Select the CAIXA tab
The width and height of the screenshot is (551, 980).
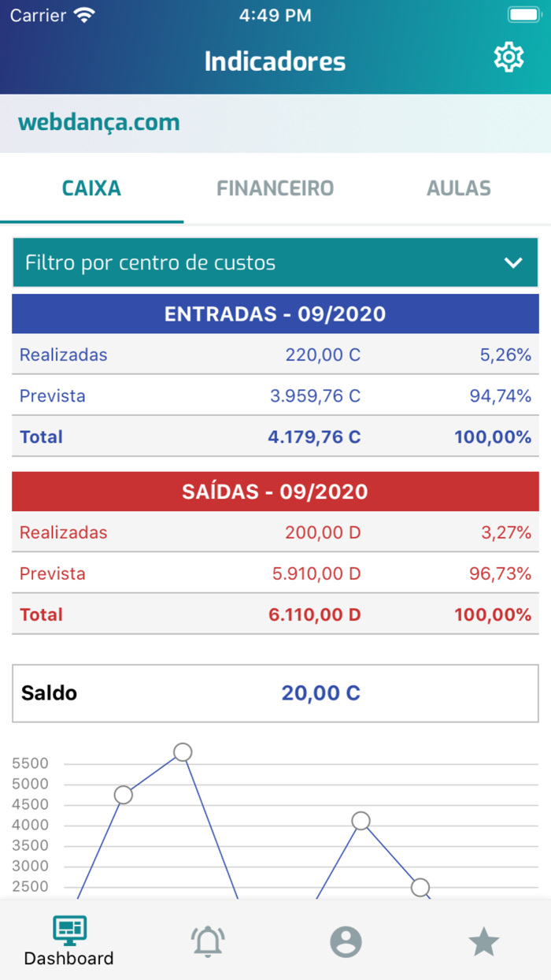pos(91,187)
